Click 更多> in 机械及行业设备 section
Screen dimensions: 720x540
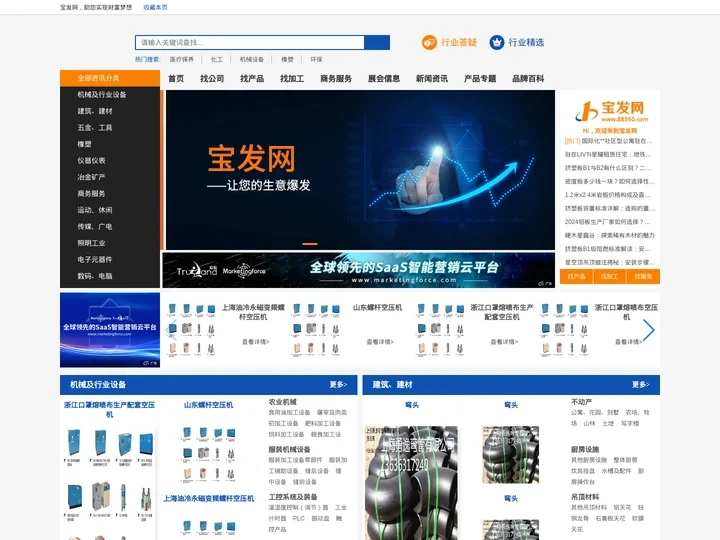click(x=338, y=385)
